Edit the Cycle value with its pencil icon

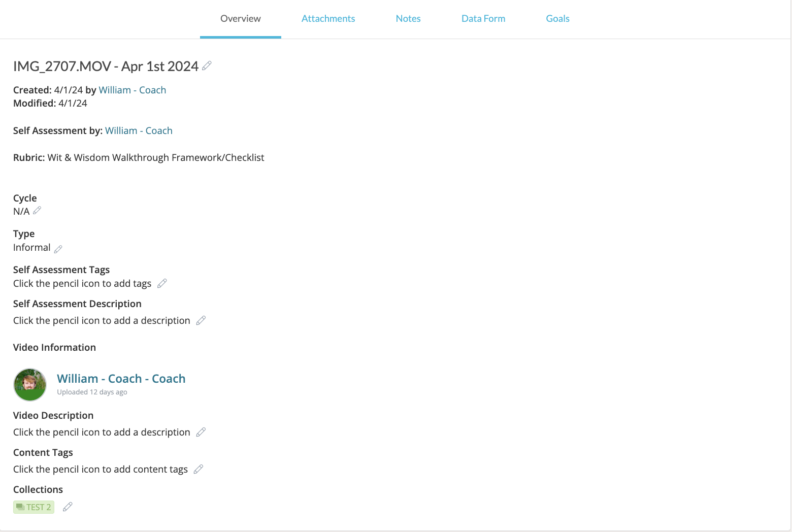(x=37, y=211)
